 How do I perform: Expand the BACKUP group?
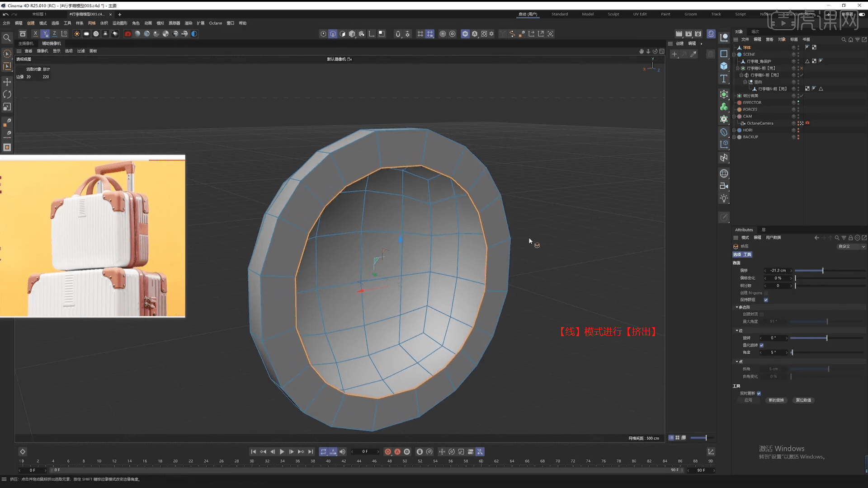coord(734,137)
